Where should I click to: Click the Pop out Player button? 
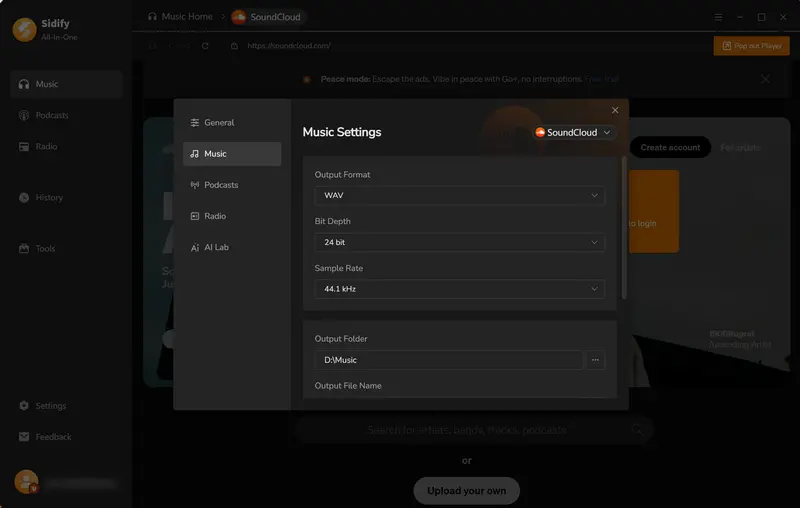(752, 46)
